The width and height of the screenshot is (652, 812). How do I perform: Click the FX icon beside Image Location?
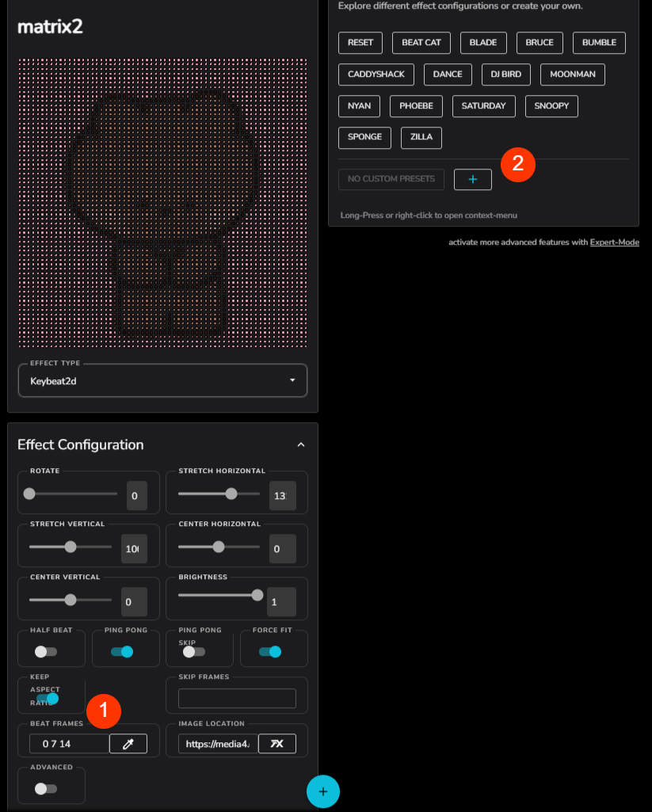pyautogui.click(x=277, y=744)
